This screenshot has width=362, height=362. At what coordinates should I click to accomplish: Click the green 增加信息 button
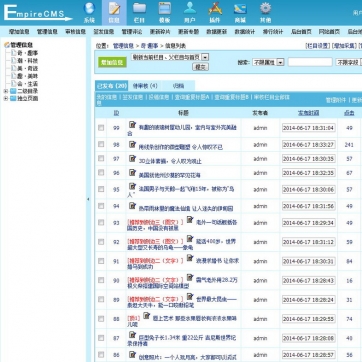(112, 62)
